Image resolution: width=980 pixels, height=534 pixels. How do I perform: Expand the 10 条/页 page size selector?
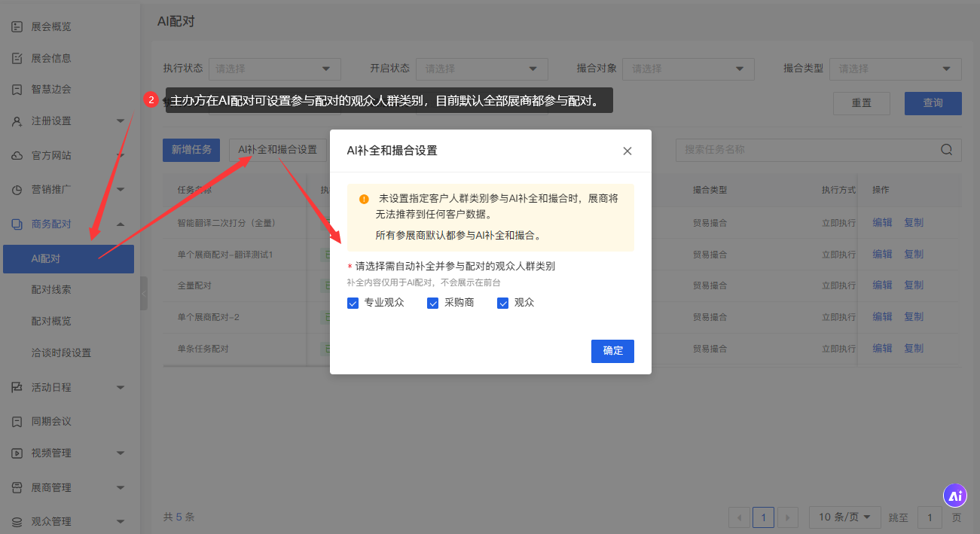click(844, 517)
